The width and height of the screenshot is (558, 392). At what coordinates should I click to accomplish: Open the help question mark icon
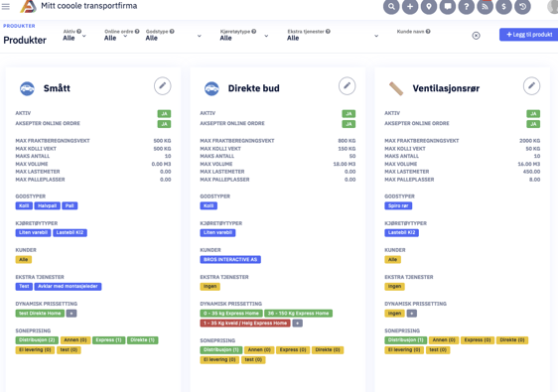point(467,6)
